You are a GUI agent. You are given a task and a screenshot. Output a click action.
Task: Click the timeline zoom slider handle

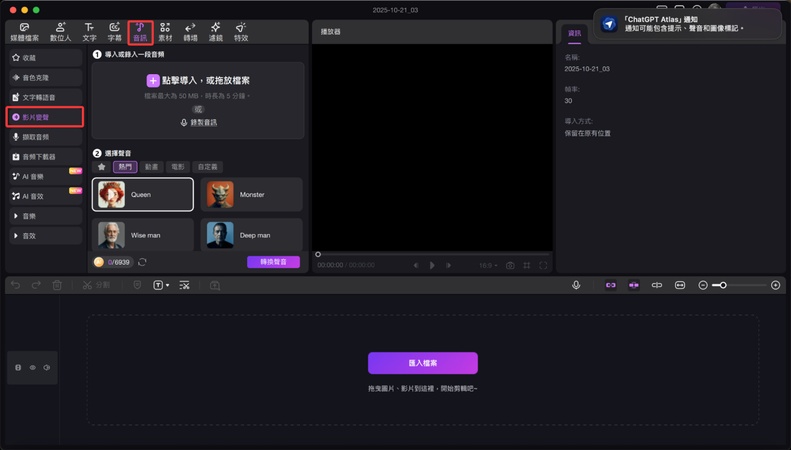coord(723,285)
